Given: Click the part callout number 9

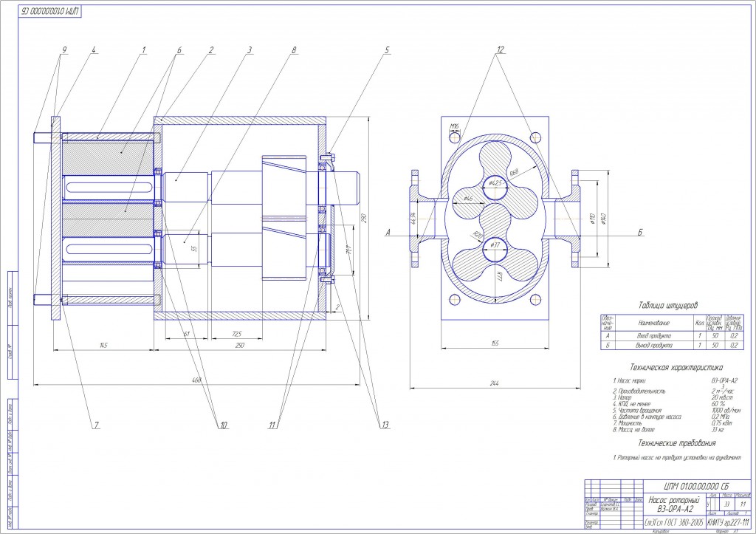Looking at the screenshot, I should (64, 49).
